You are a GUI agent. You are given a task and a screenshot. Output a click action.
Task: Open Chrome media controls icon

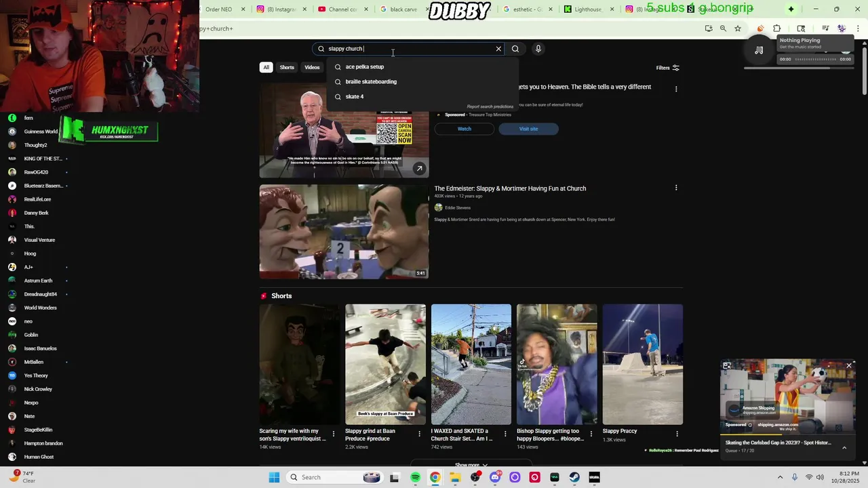(x=825, y=28)
